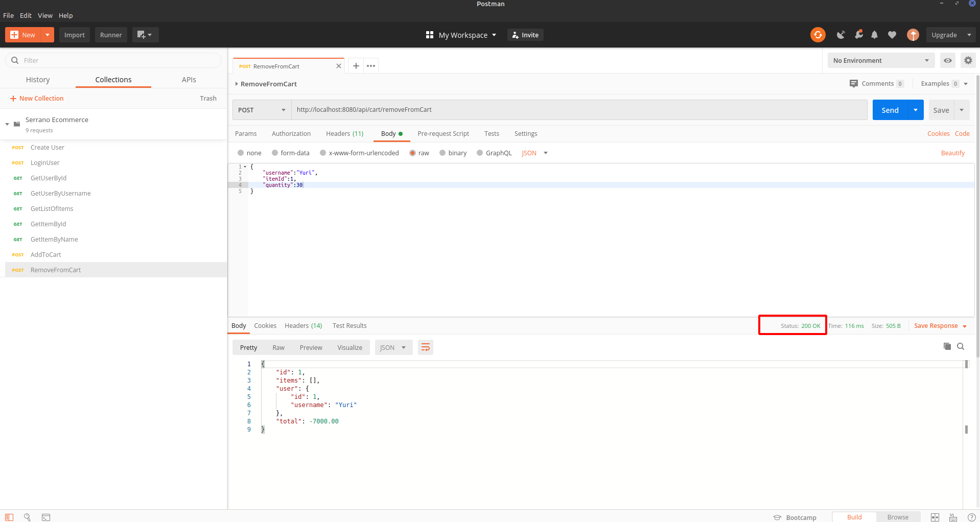Click the Comments icon
Image resolution: width=980 pixels, height=522 pixels.
(x=854, y=83)
